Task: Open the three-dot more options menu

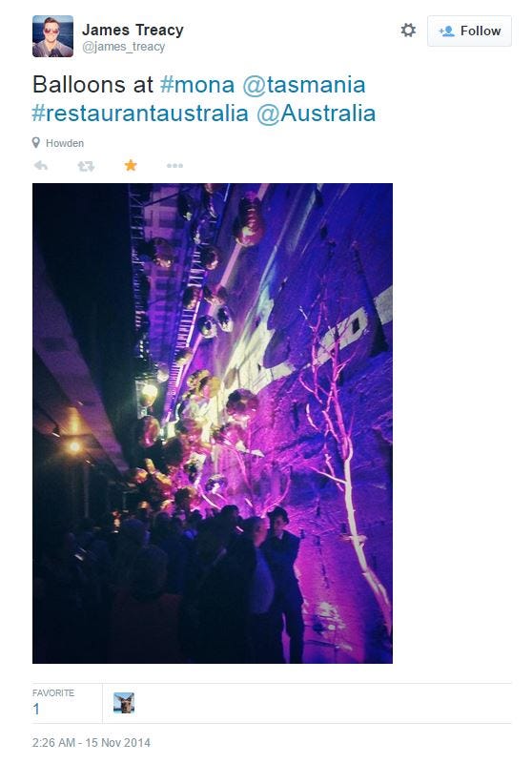Action: click(174, 166)
